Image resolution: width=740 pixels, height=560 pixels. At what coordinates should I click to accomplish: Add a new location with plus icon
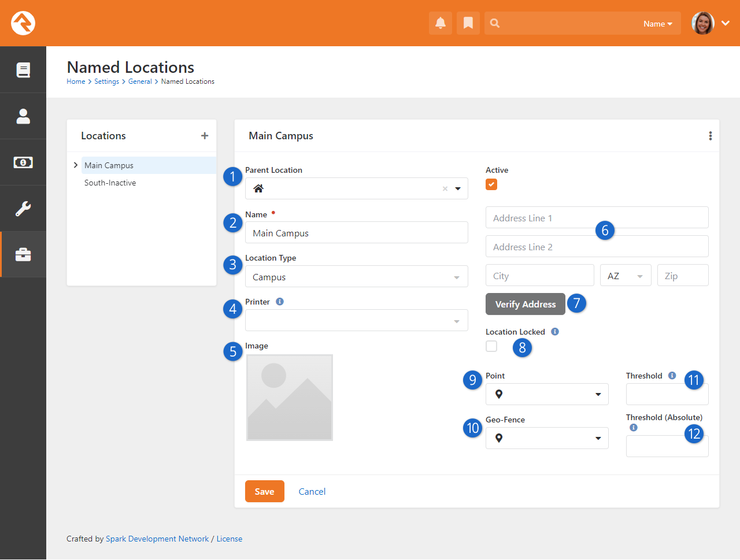pos(205,136)
